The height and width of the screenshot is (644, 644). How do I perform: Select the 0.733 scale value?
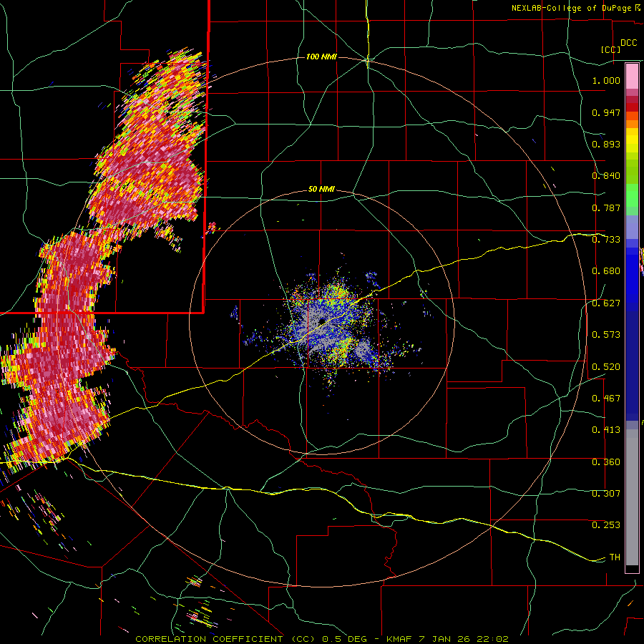pos(606,240)
